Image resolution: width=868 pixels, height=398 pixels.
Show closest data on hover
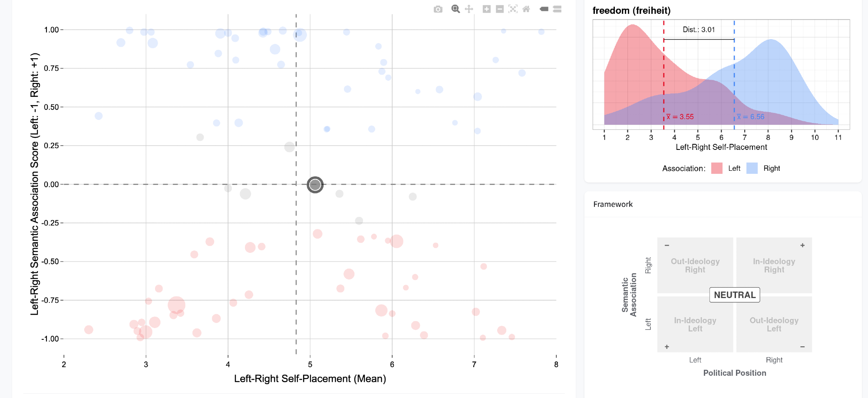544,9
